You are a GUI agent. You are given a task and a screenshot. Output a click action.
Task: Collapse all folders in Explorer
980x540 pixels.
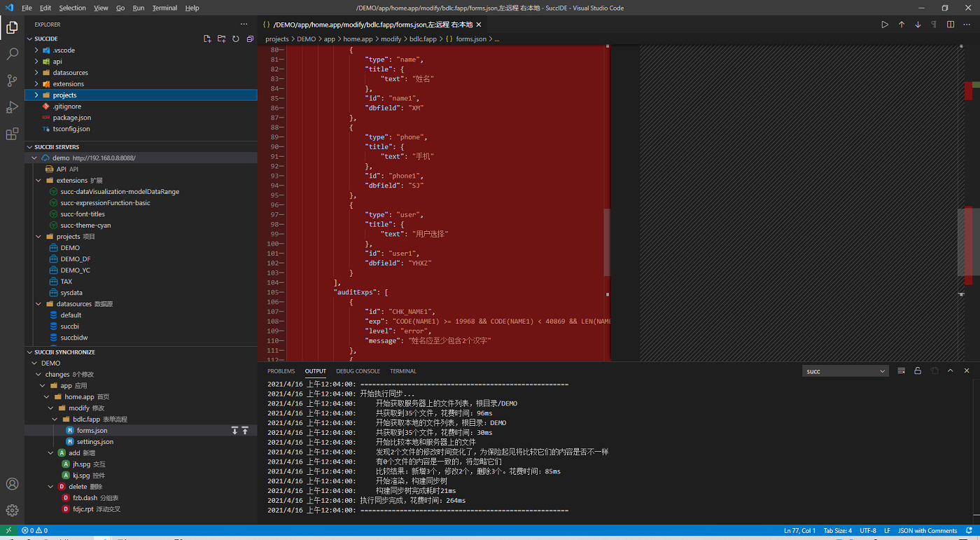click(250, 39)
